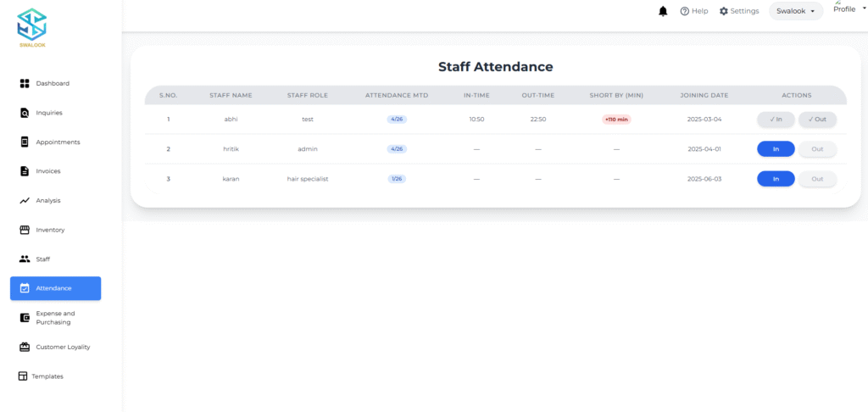This screenshot has height=412, width=868.
Task: Click the Help link
Action: [x=693, y=11]
